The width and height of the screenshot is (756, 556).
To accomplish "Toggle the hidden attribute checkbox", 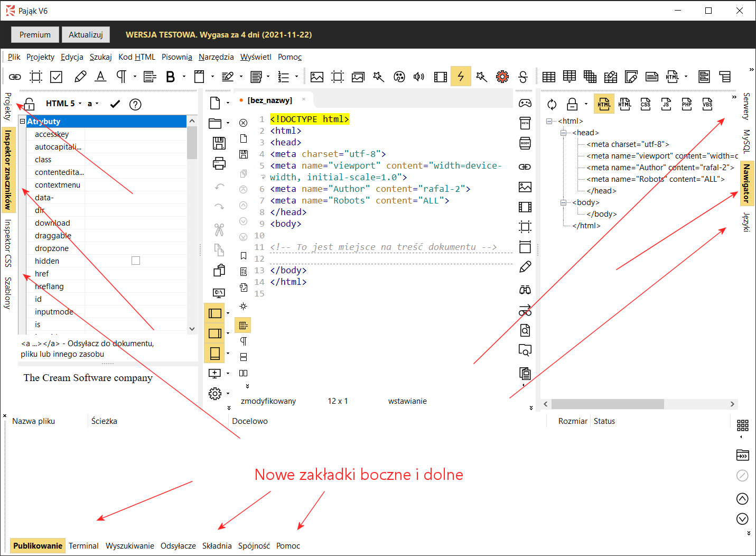I will 136,261.
